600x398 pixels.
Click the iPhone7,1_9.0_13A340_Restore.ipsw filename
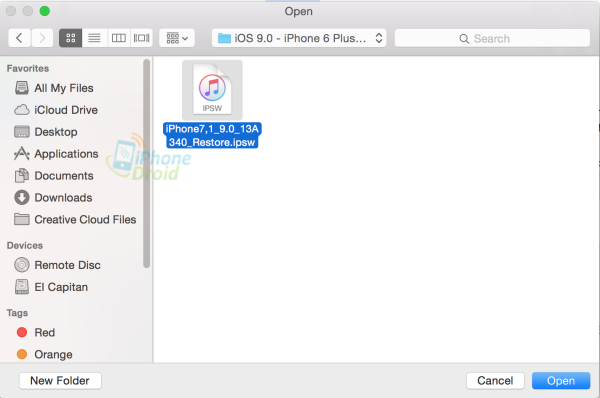(212, 135)
